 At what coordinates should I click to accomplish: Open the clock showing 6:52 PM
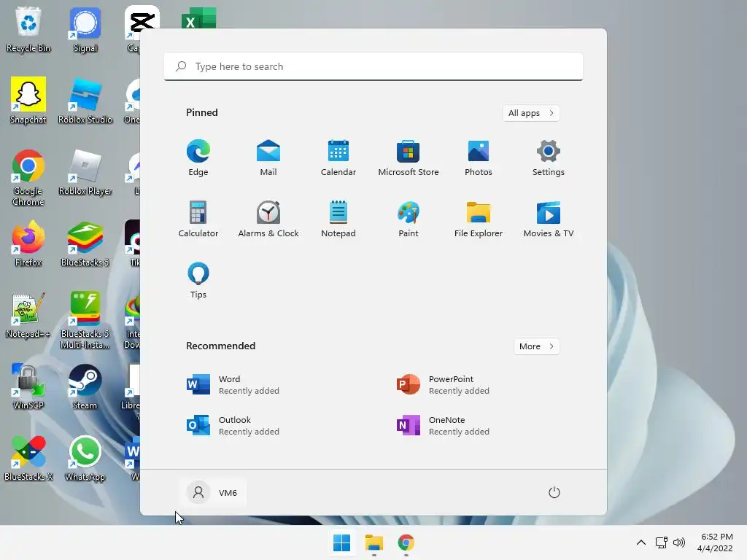[x=715, y=542]
